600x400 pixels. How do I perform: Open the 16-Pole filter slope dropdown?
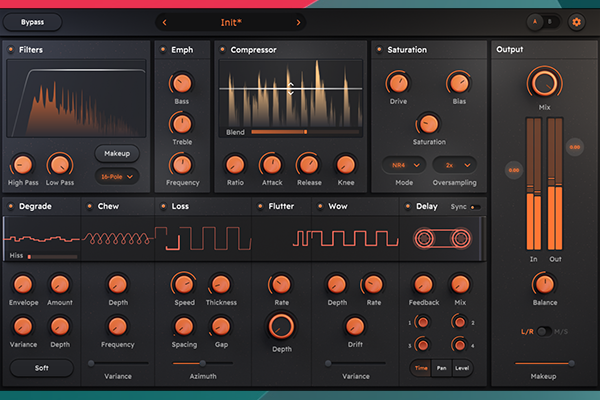117,176
